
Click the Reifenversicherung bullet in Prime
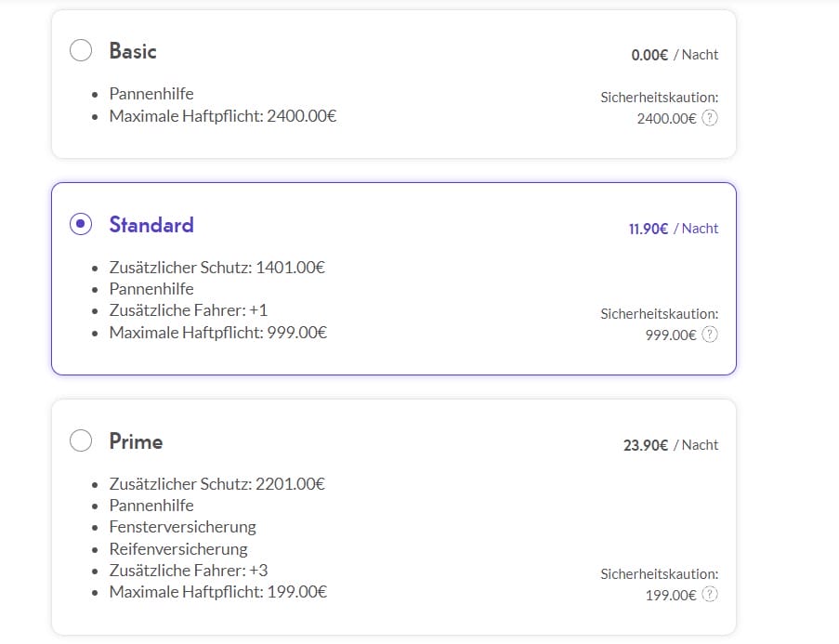(x=178, y=549)
